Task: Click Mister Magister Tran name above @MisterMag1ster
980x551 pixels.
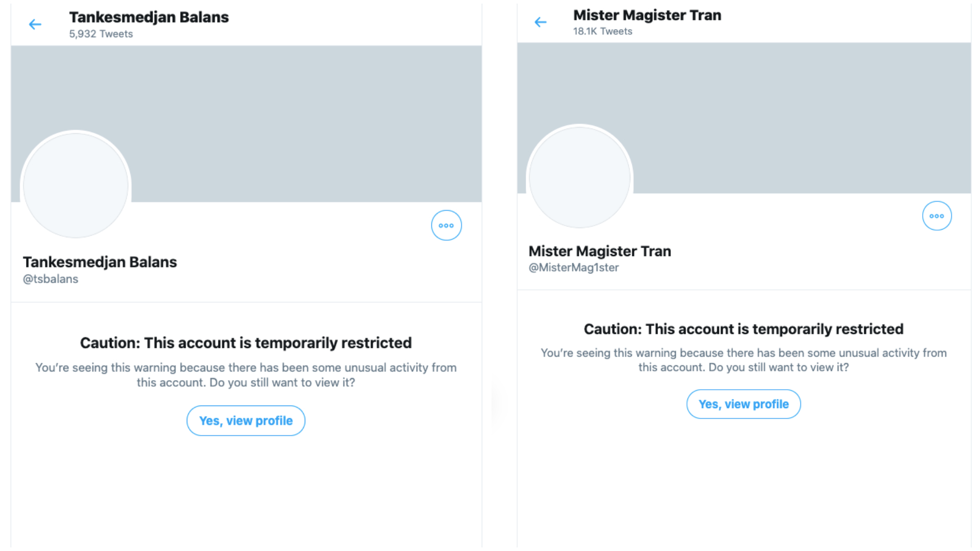Action: [x=600, y=251]
